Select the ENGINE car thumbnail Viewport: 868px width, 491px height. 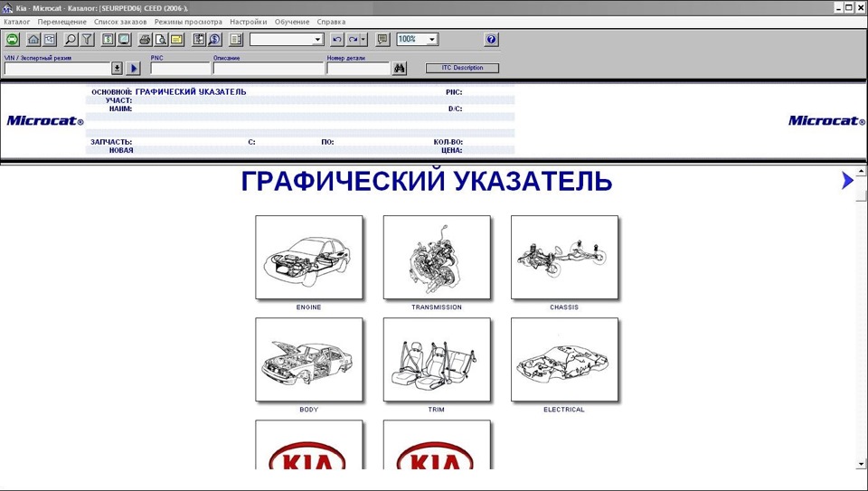(309, 258)
